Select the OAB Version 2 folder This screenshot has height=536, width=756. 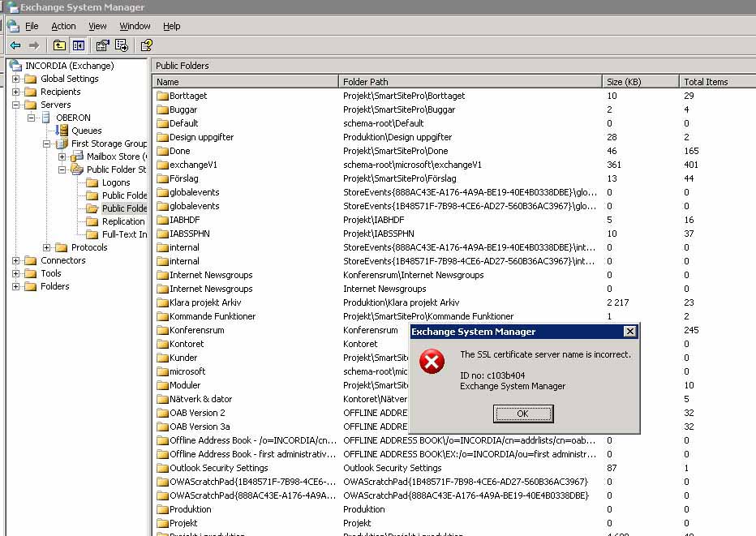click(x=197, y=413)
